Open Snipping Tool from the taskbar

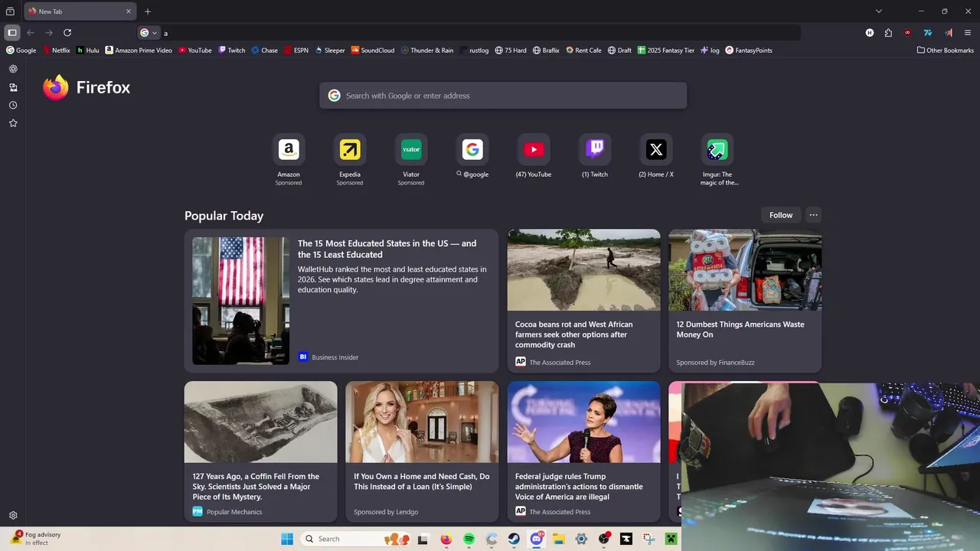(x=648, y=539)
